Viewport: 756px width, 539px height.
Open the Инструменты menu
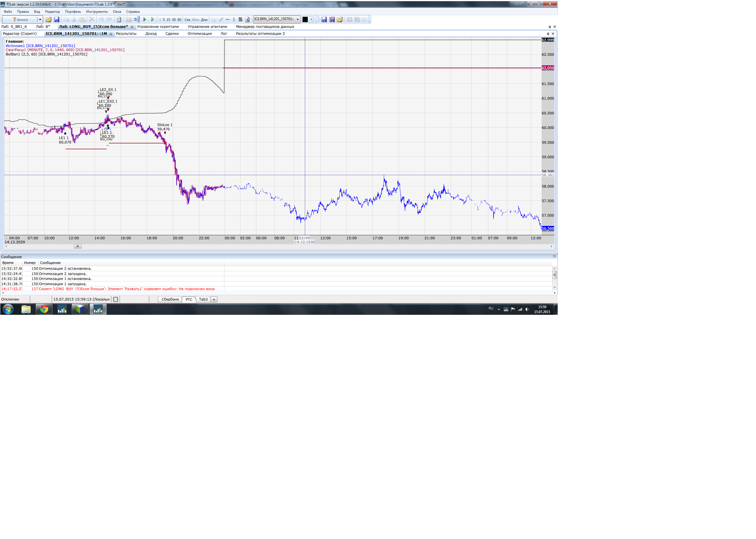[96, 12]
